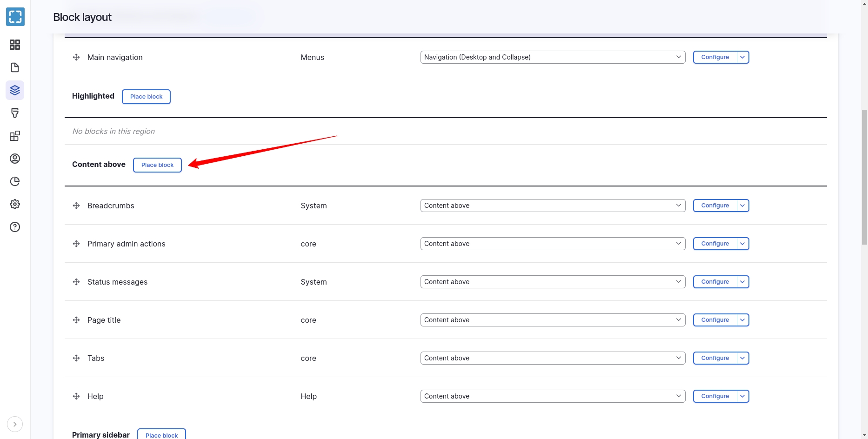The width and height of the screenshot is (868, 439).
Task: Open the People user icon in sidebar
Action: click(x=15, y=159)
